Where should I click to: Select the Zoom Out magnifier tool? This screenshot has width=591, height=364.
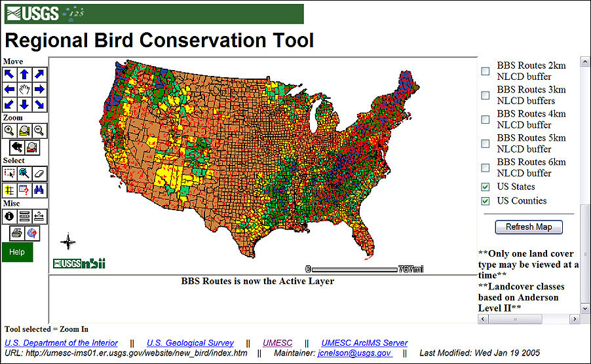39,131
